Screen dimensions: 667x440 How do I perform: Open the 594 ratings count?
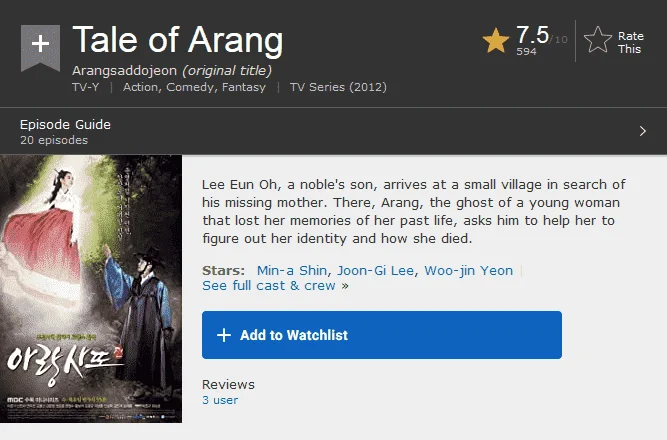click(x=526, y=51)
